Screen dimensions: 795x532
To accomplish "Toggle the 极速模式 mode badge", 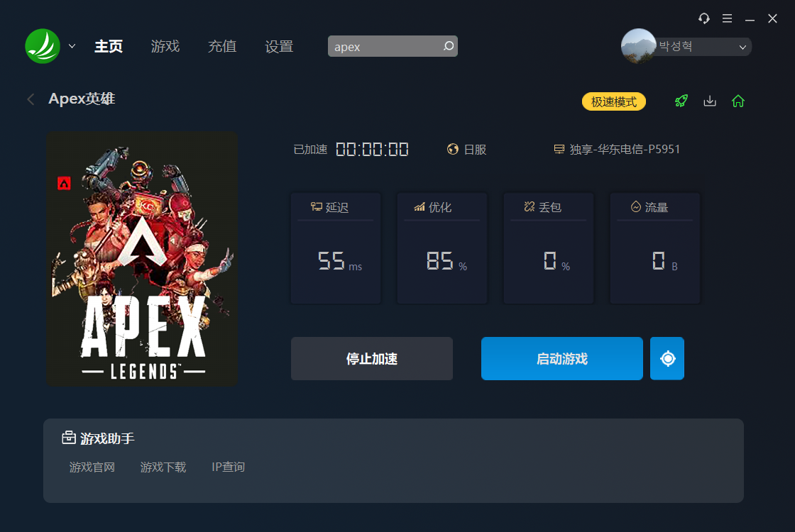I will (x=613, y=101).
